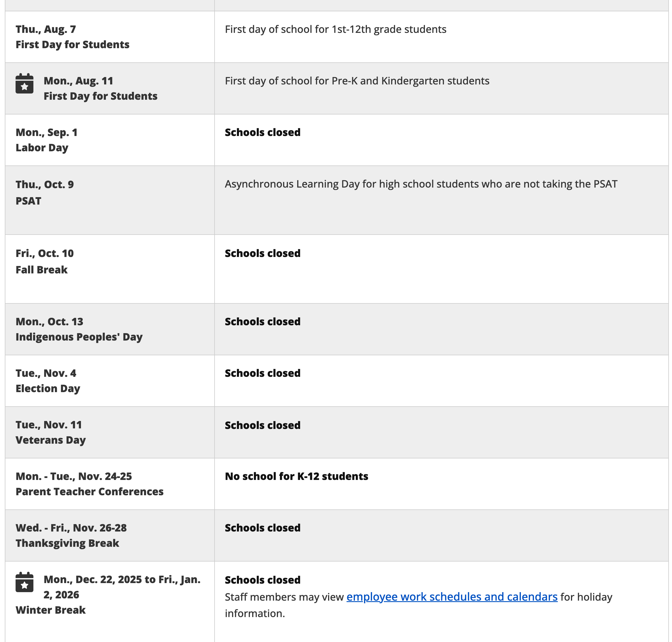Click the Mon., Dec. 22, 2025 date heading
This screenshot has height=642, width=672.
pos(122,579)
